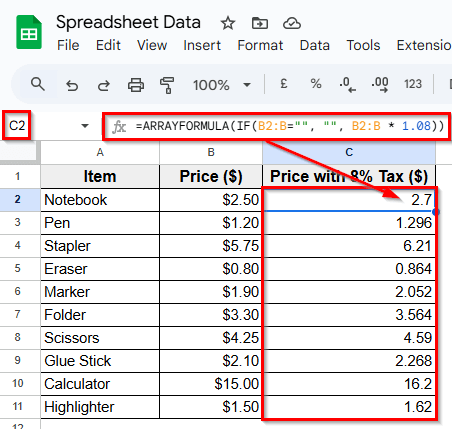Star the Spreadsheet Data document
Viewport: 452px width, 429px height.
click(228, 23)
